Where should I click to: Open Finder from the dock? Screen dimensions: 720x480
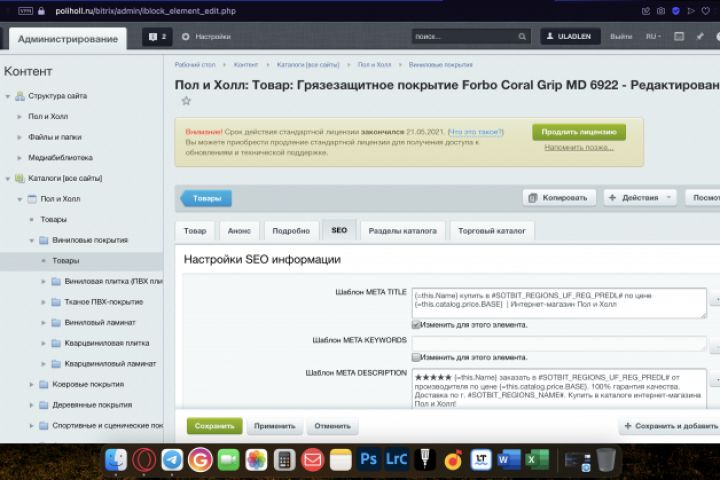116,460
